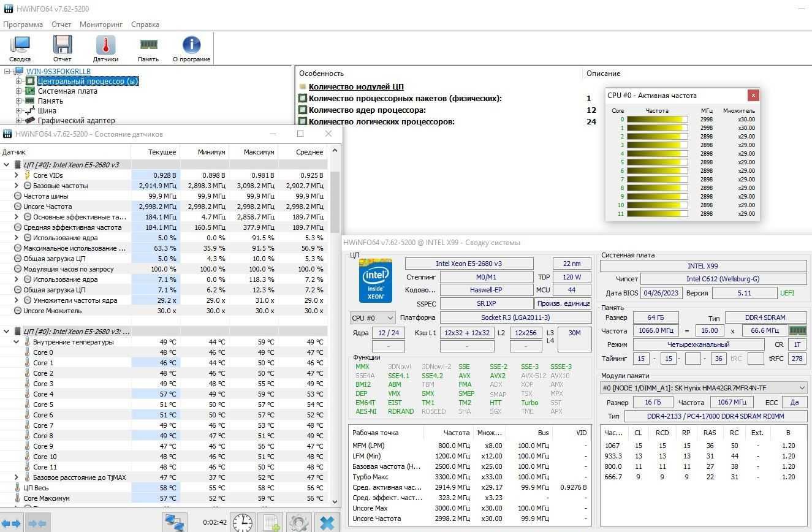
Task: Open the Сводка summary toolbar icon
Action: (20, 48)
